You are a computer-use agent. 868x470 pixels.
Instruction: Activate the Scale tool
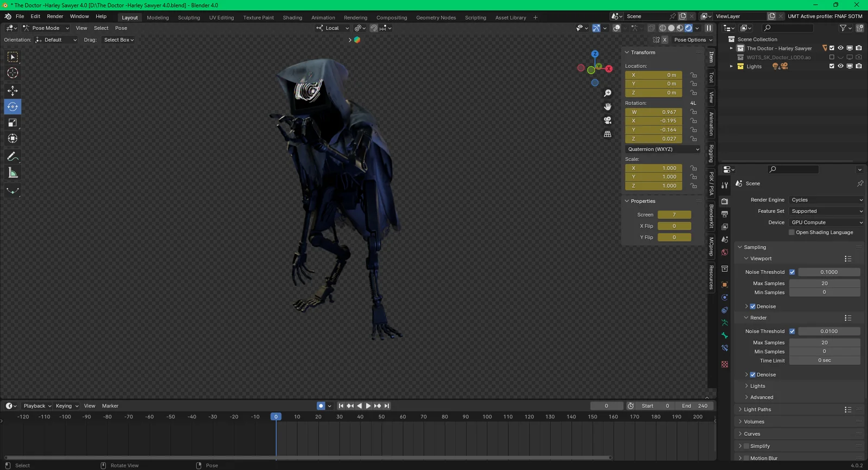click(x=12, y=123)
